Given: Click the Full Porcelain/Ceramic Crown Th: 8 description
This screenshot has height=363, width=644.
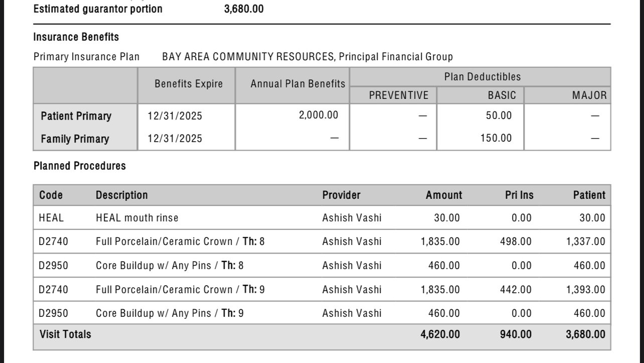Looking at the screenshot, I should pos(180,241).
